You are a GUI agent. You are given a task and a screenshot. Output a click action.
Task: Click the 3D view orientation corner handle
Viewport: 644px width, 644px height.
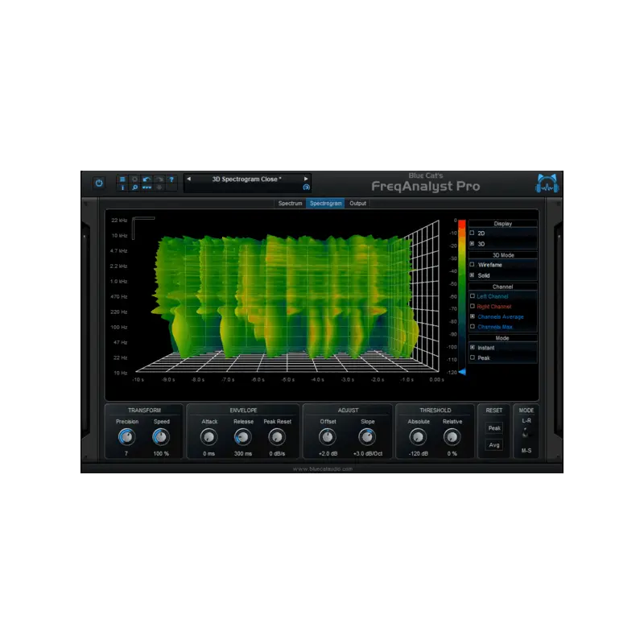[x=142, y=227]
